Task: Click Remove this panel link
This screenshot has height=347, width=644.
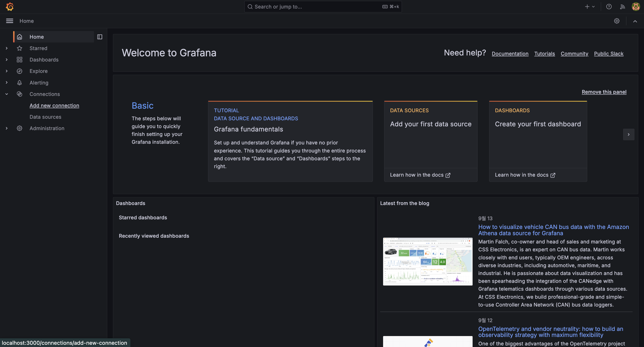Action: (x=604, y=92)
